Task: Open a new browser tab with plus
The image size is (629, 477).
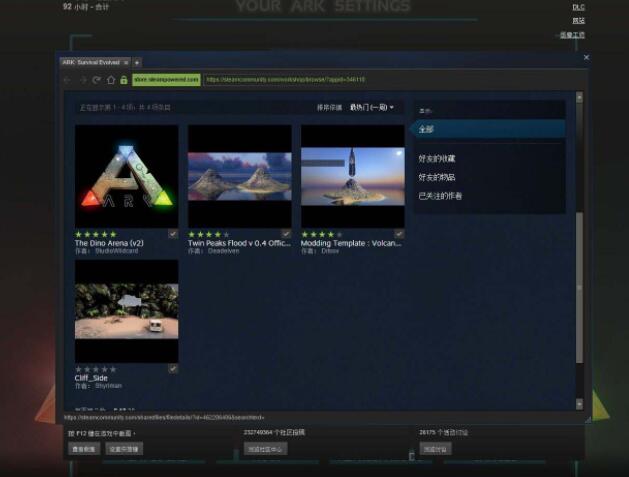Action: [137, 62]
